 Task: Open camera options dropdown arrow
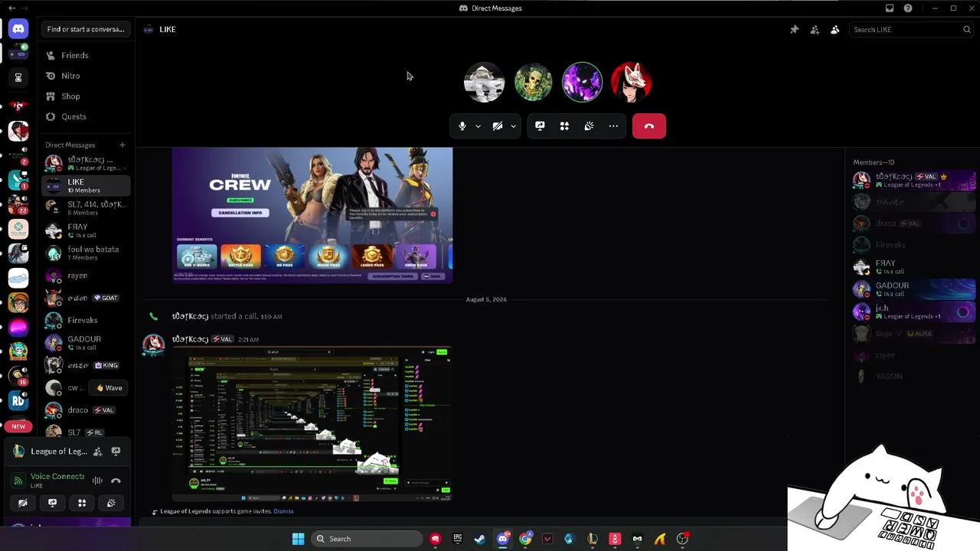[x=513, y=126]
